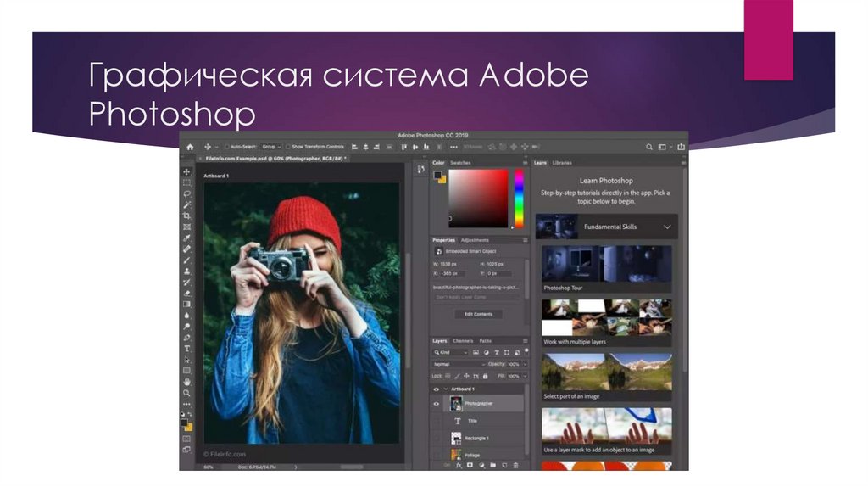
Task: Enable Show Transform Controls checkbox
Action: [288, 147]
